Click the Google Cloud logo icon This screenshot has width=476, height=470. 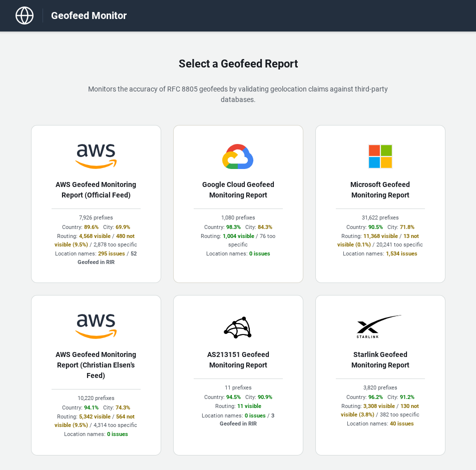238,156
